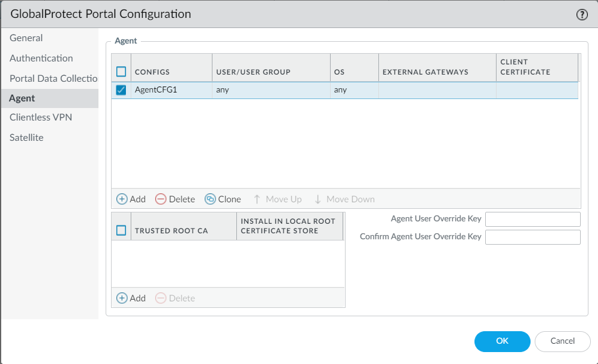Go to the Portal Data Collection tab
Viewport: 598px width, 364px height.
coord(53,79)
